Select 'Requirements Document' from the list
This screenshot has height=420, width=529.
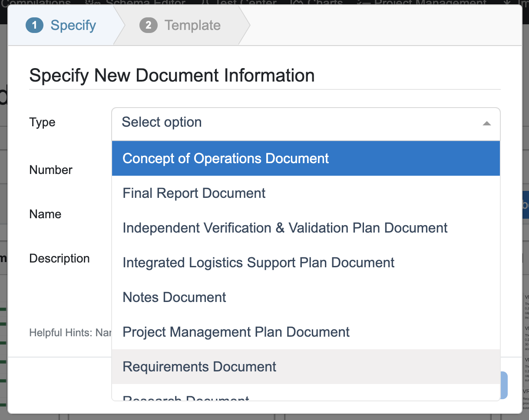(x=199, y=367)
